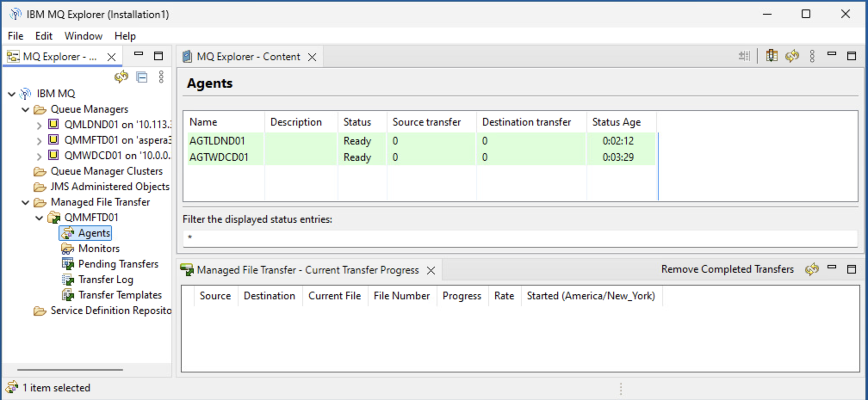The height and width of the screenshot is (400, 868).
Task: Expand the QMLDND01 queue manager node
Action: tap(39, 125)
